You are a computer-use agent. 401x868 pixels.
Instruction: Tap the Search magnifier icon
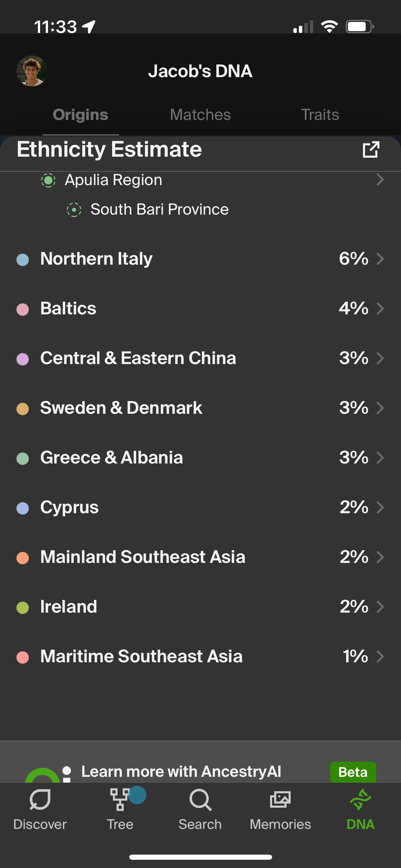200,800
